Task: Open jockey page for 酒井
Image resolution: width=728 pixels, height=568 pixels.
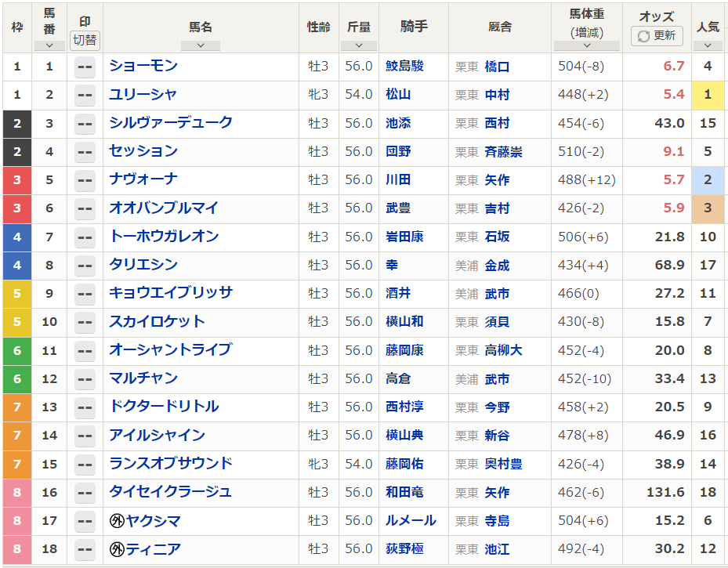Action: 398,293
